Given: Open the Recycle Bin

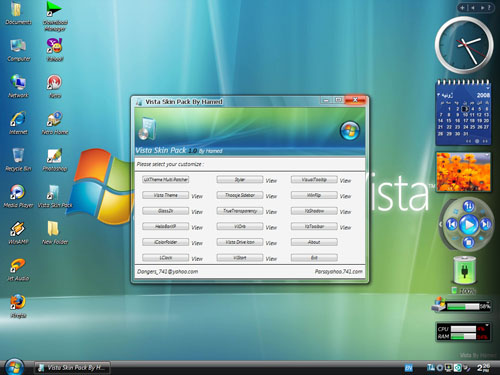Looking at the screenshot, I should [18, 160].
